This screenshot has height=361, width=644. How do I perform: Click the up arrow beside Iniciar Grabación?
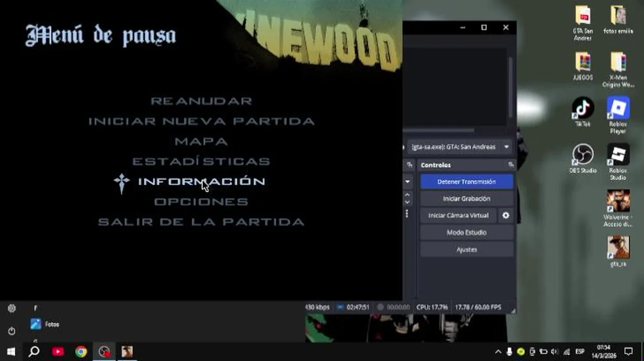click(x=407, y=195)
